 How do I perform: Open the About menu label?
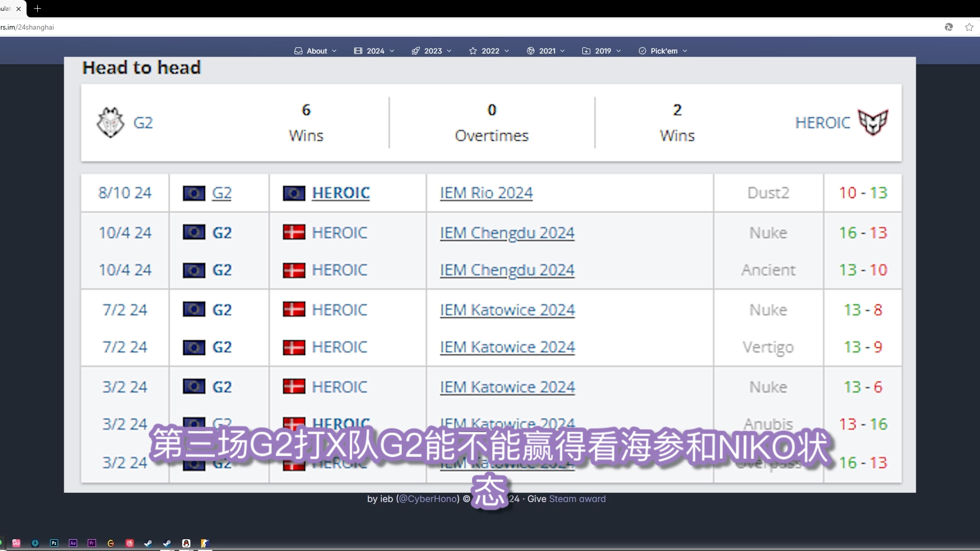point(317,51)
